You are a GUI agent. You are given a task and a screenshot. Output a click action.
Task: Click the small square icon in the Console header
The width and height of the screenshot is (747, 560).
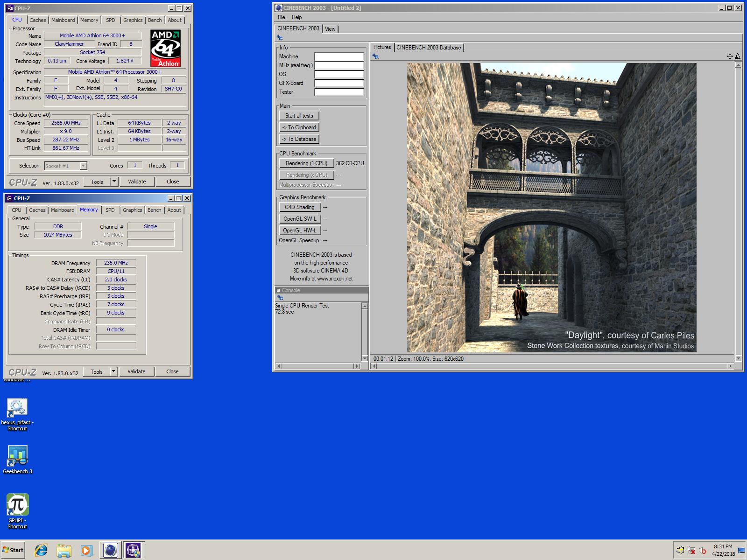[278, 290]
